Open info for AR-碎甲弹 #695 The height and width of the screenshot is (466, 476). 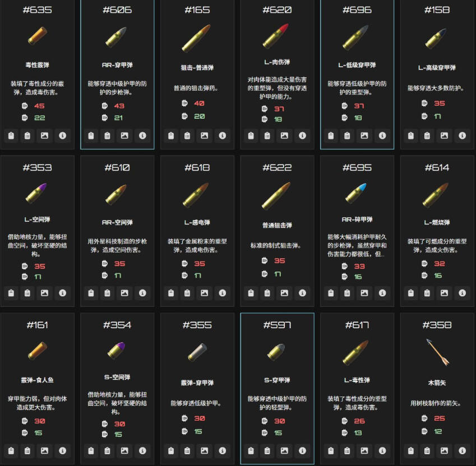pos(382,293)
